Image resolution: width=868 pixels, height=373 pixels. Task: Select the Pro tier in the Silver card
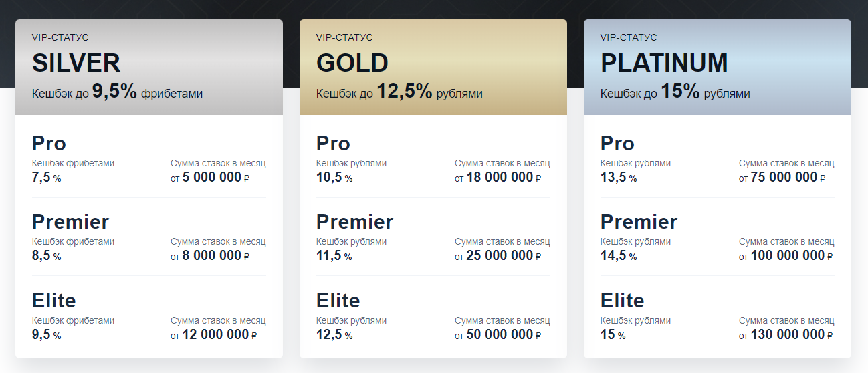(x=149, y=159)
